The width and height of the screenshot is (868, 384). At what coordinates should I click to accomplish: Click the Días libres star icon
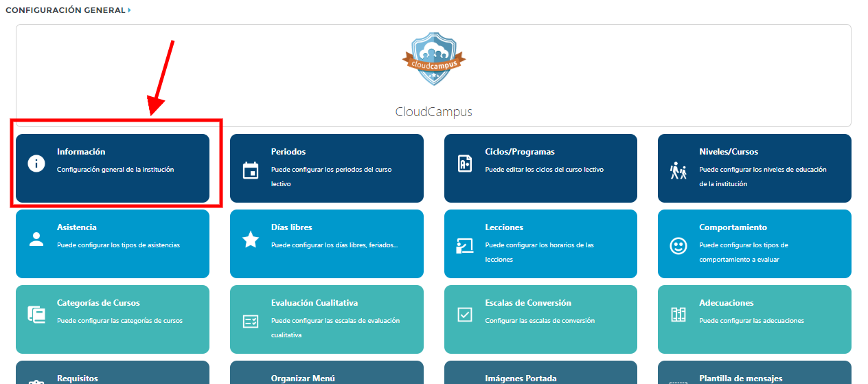click(x=251, y=239)
